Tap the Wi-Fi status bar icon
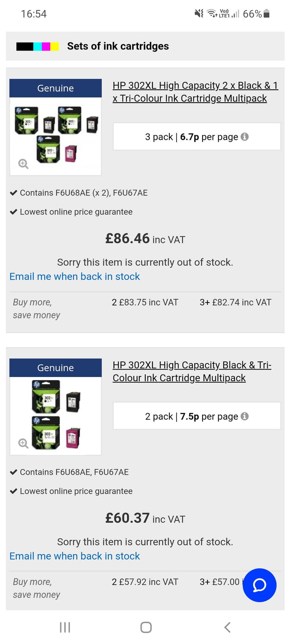 pyautogui.click(x=212, y=13)
